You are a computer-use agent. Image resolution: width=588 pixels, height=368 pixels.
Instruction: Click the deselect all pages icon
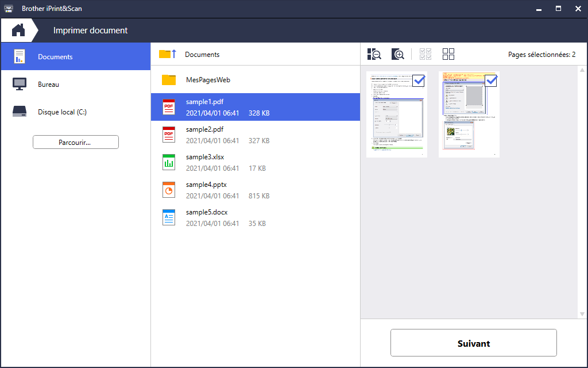click(448, 54)
